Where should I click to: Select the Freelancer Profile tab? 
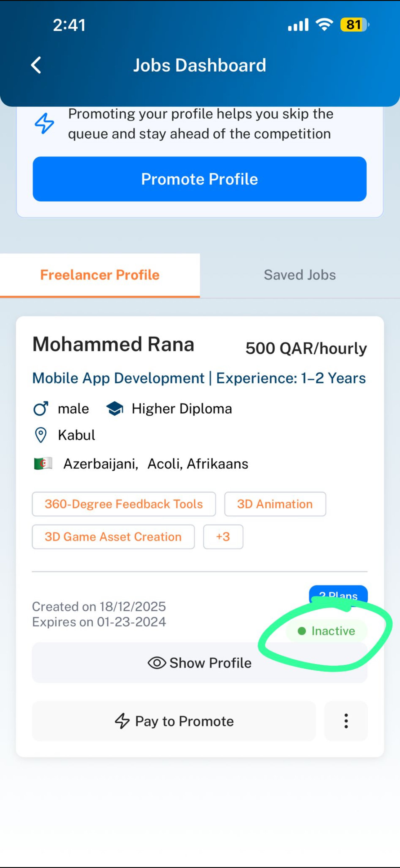100,275
